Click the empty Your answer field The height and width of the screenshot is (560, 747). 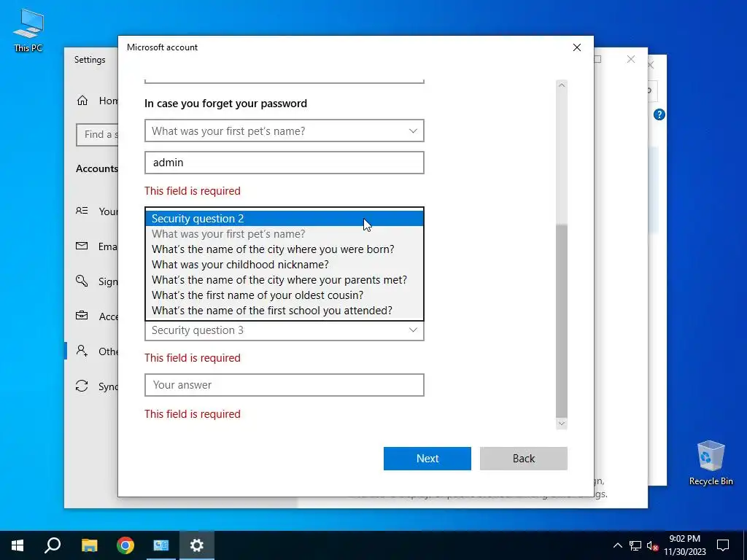click(285, 385)
